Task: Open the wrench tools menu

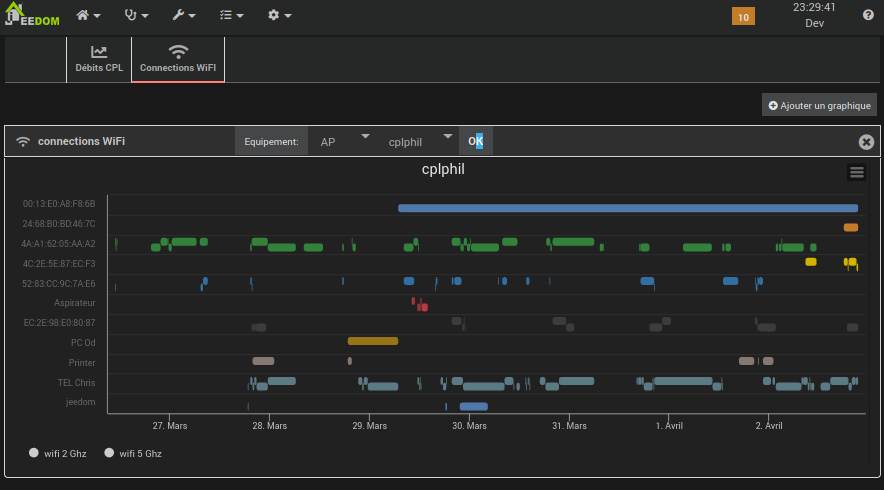Action: [184, 16]
